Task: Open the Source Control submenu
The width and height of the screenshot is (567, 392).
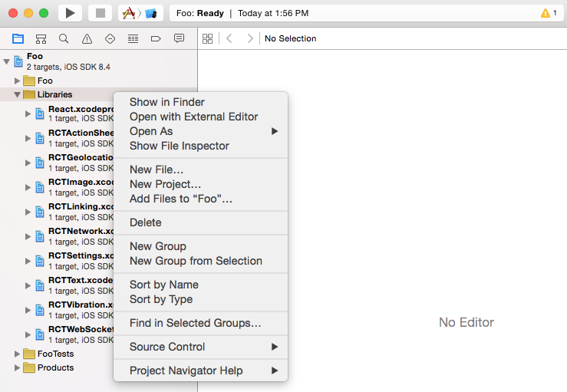Action: point(201,347)
